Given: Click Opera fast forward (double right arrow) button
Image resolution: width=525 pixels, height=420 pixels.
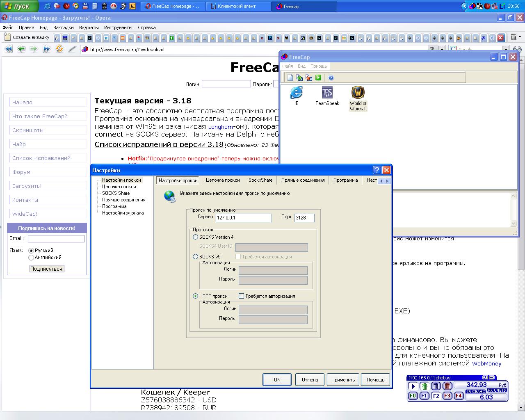Looking at the screenshot, I should click(x=46, y=49).
